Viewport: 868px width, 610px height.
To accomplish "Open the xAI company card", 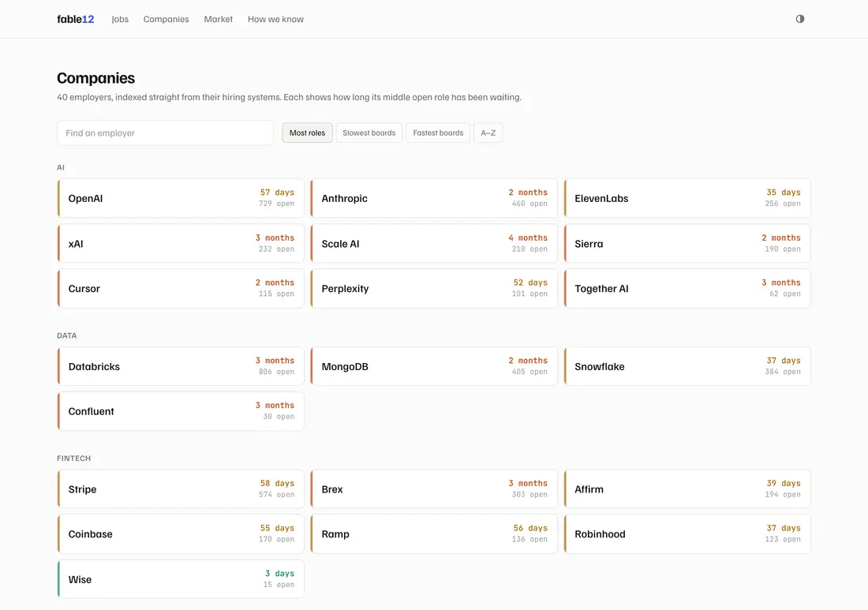I will [x=181, y=244].
